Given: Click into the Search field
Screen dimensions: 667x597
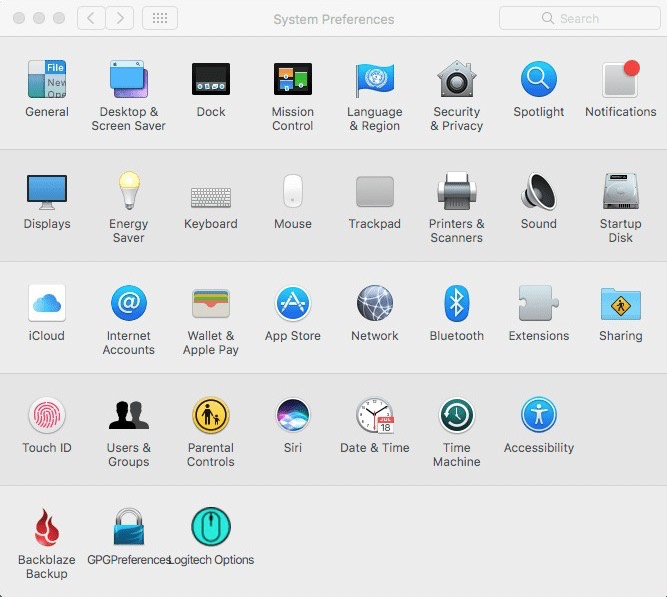Looking at the screenshot, I should 578,18.
